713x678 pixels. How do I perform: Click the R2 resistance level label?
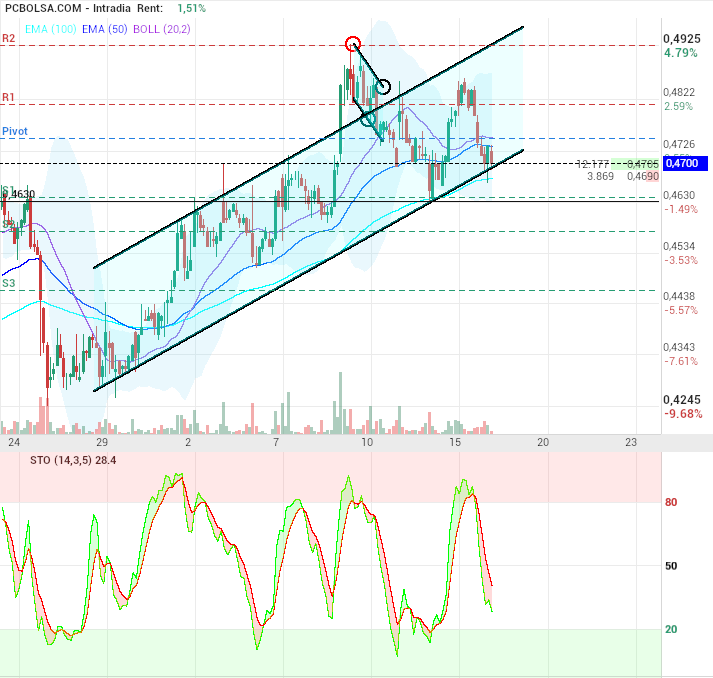pyautogui.click(x=8, y=38)
